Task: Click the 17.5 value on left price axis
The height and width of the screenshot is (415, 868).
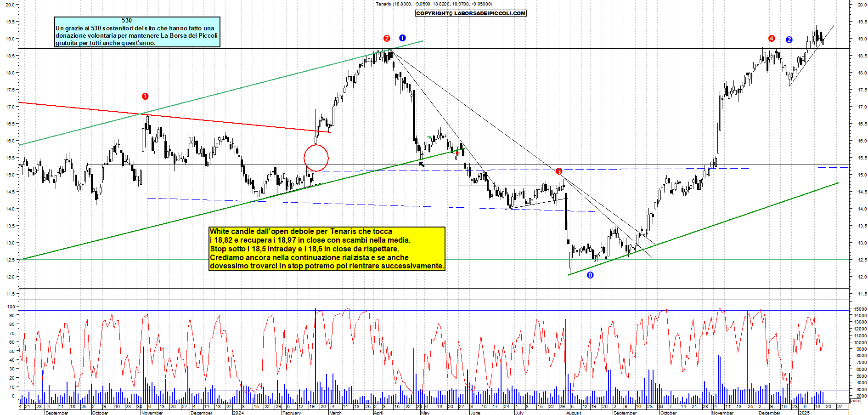Action: tap(11, 90)
